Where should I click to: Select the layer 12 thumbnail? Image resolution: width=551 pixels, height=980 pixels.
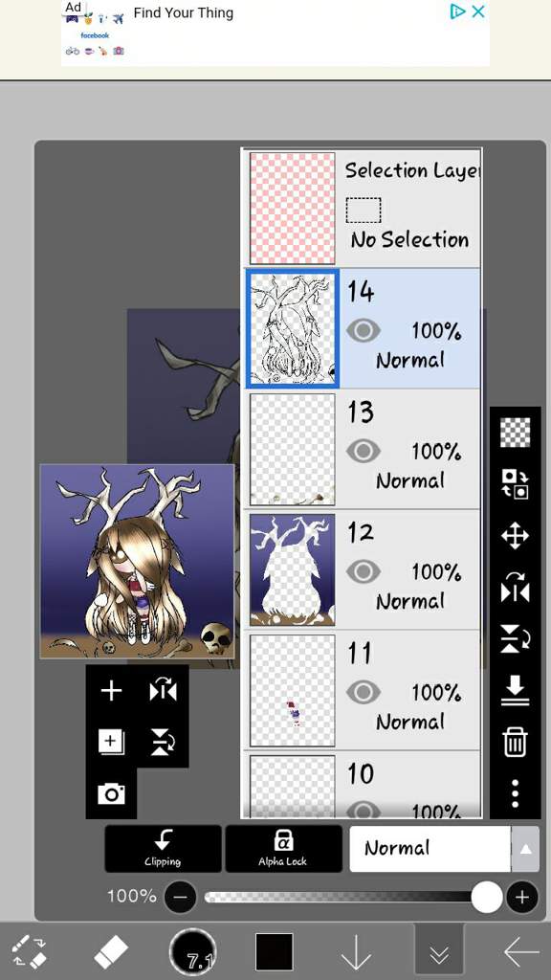[x=293, y=570]
